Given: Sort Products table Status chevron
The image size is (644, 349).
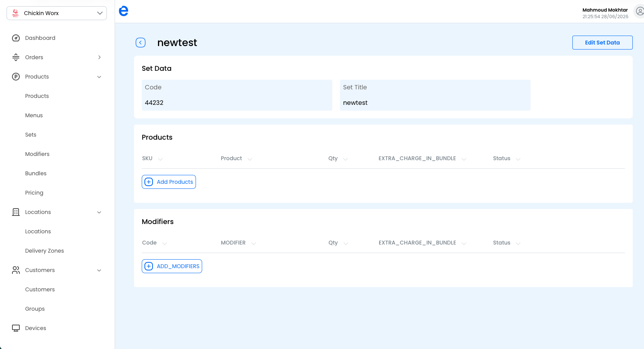Looking at the screenshot, I should coord(518,159).
